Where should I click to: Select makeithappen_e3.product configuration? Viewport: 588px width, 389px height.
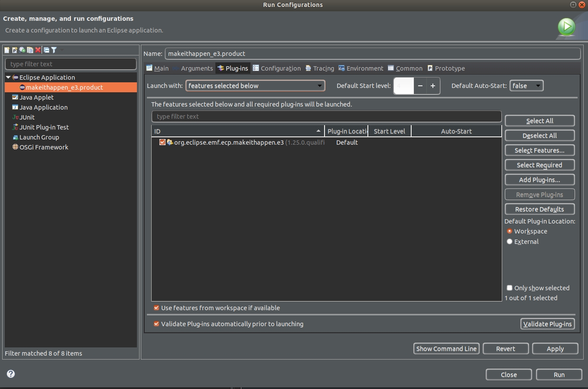pos(71,88)
